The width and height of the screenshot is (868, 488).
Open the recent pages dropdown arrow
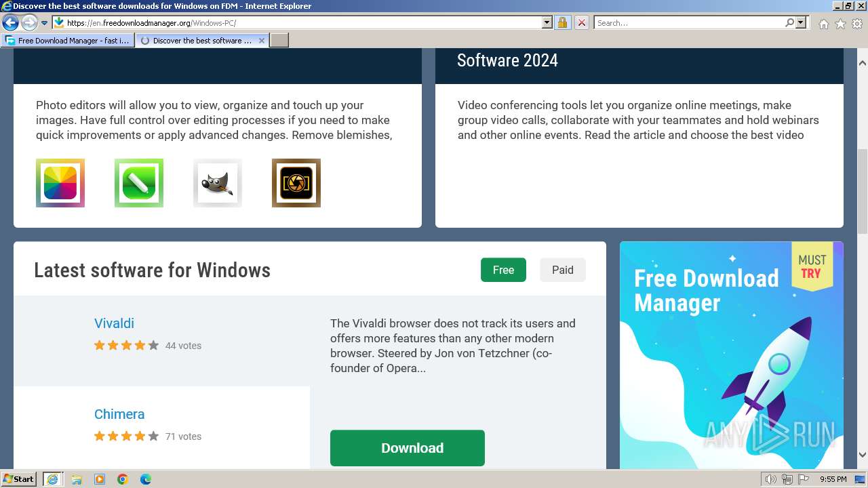pos(44,23)
